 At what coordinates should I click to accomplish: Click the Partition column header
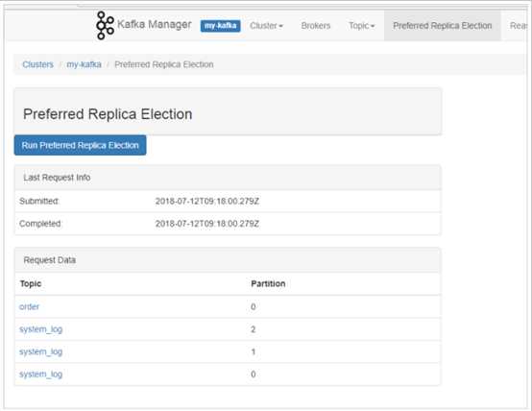[x=268, y=283]
